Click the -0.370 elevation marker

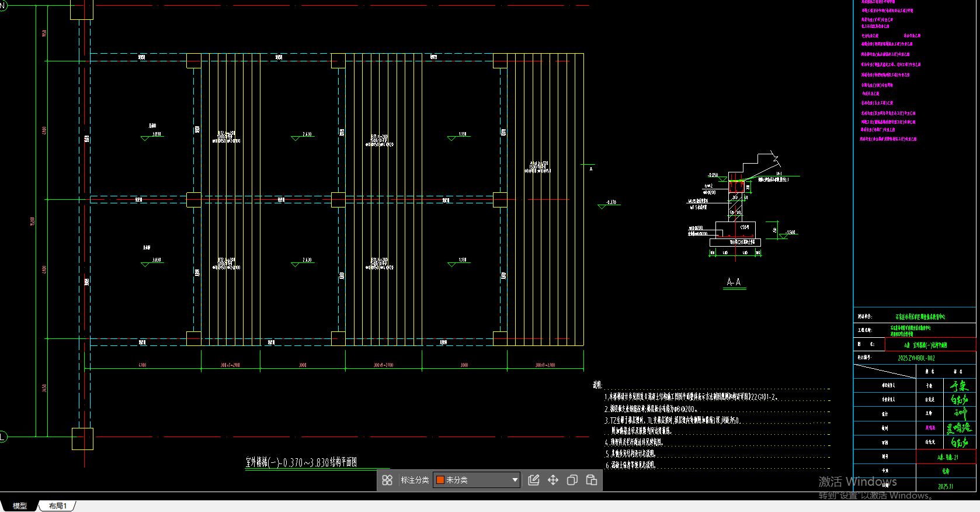(610, 202)
